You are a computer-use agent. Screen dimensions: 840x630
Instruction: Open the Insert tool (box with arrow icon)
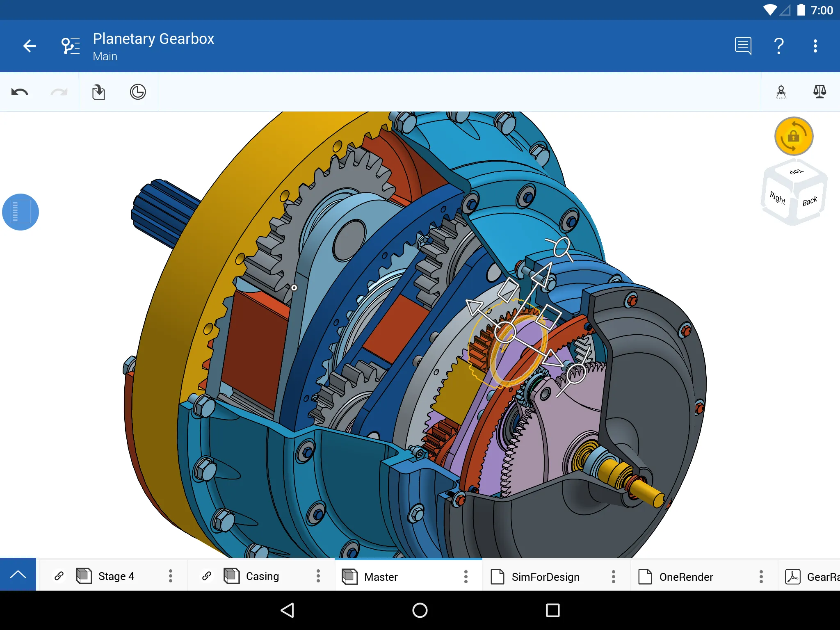98,91
